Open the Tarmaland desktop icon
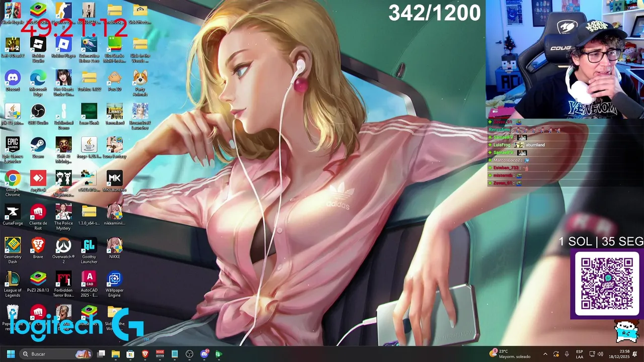Screen dimensions: 644x362 (x=115, y=115)
